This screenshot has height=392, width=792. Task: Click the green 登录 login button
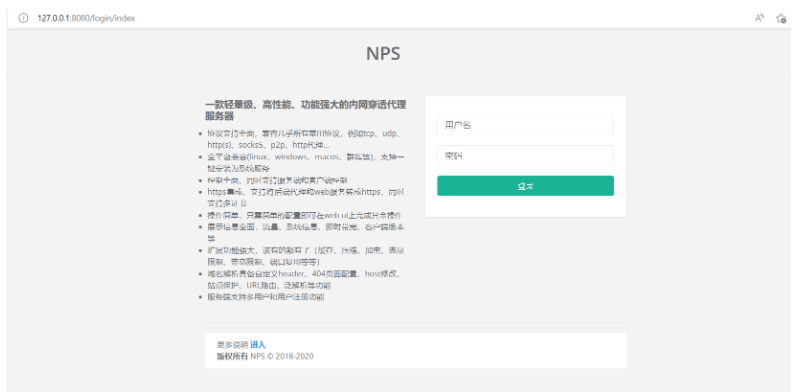pyautogui.click(x=525, y=186)
